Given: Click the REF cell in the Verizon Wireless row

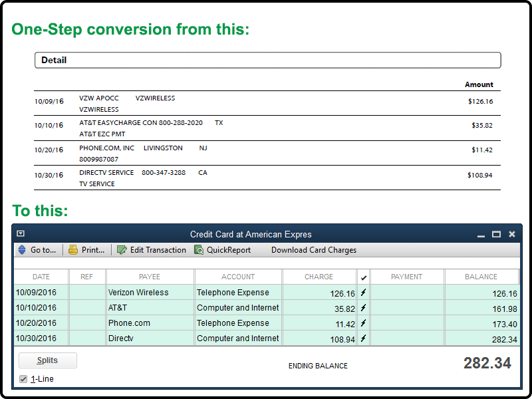Looking at the screenshot, I should 87,293.
